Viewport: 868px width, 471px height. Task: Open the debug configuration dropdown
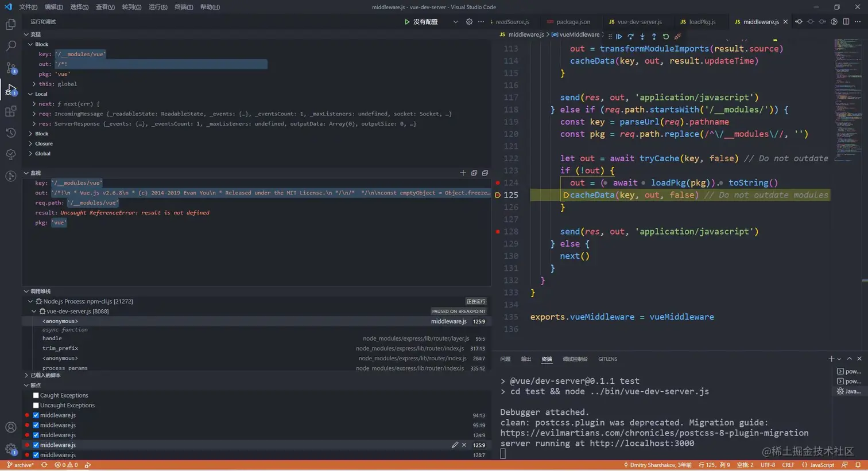(455, 22)
